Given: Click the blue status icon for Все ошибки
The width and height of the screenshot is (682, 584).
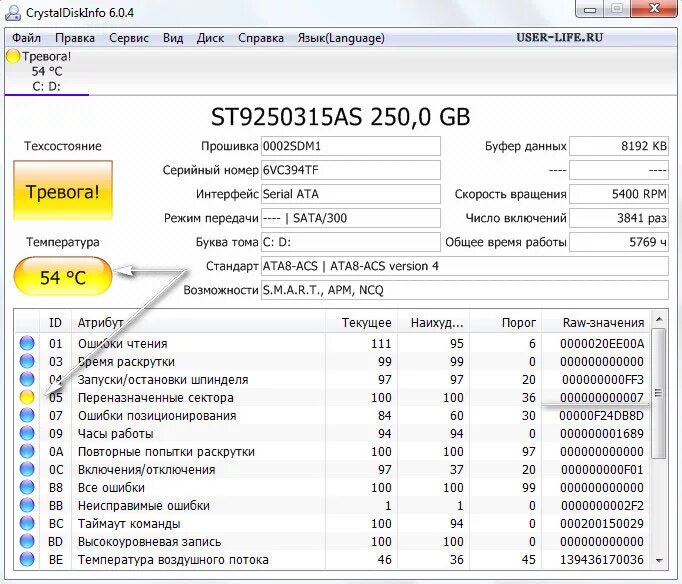Looking at the screenshot, I should (27, 487).
